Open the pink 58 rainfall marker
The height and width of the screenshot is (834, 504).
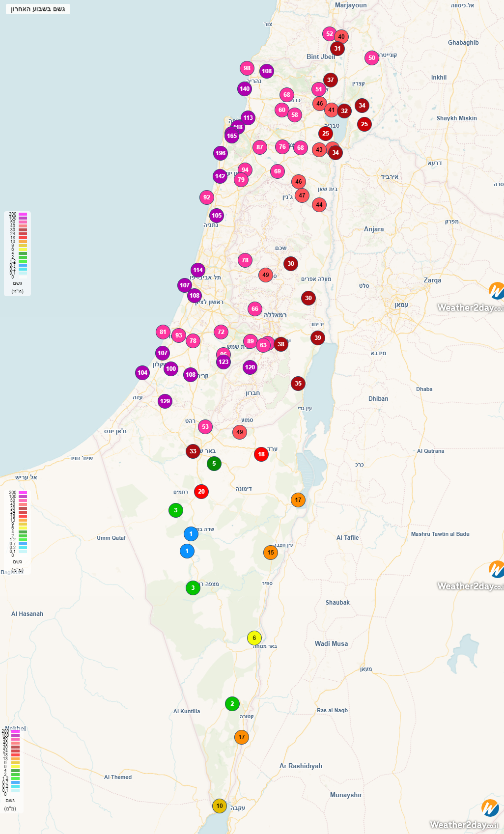295,115
